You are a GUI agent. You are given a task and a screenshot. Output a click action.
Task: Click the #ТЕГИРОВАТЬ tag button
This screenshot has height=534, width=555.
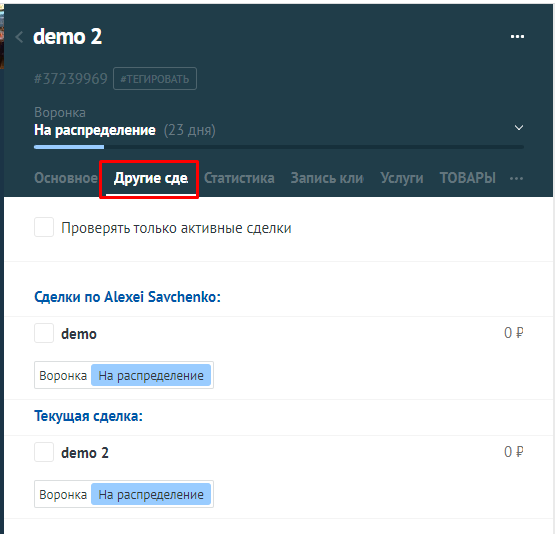coord(155,79)
